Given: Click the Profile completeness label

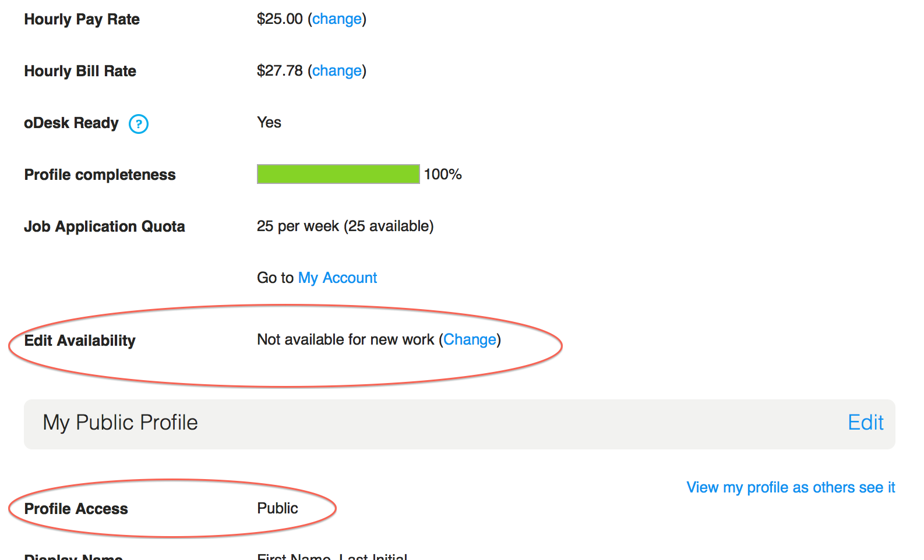Looking at the screenshot, I should pos(100,175).
